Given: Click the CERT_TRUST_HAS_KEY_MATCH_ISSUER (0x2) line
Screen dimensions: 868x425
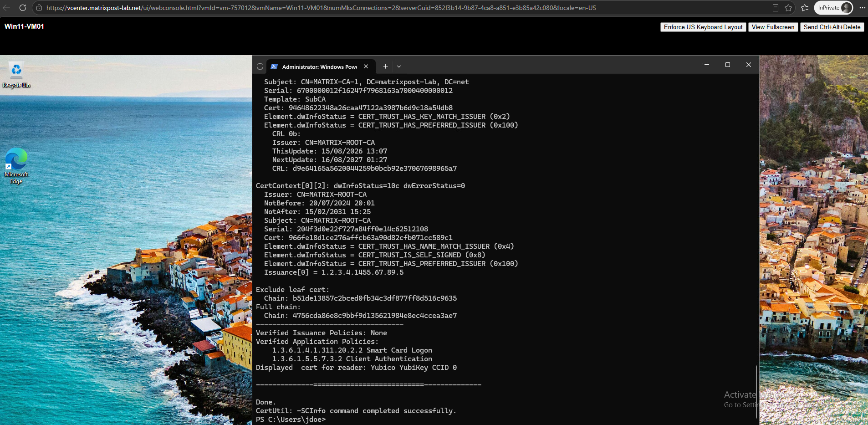Looking at the screenshot, I should tap(387, 117).
